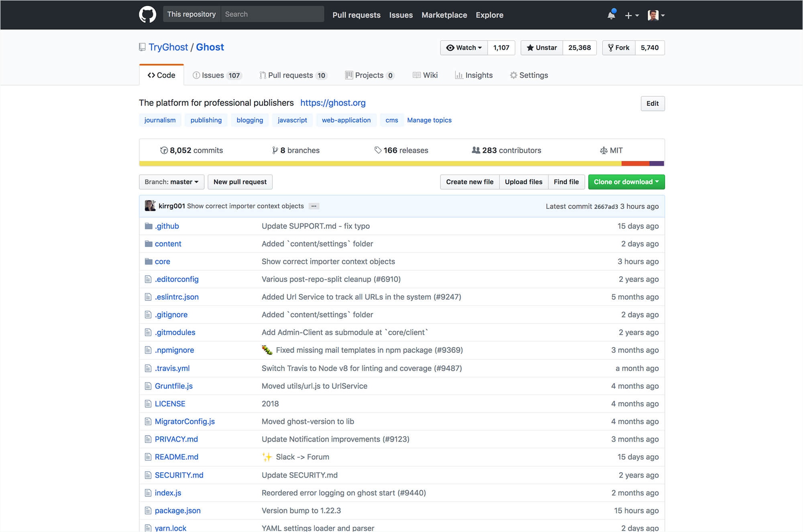Expand Clone or download menu
Viewport: 803px width, 532px height.
click(626, 182)
